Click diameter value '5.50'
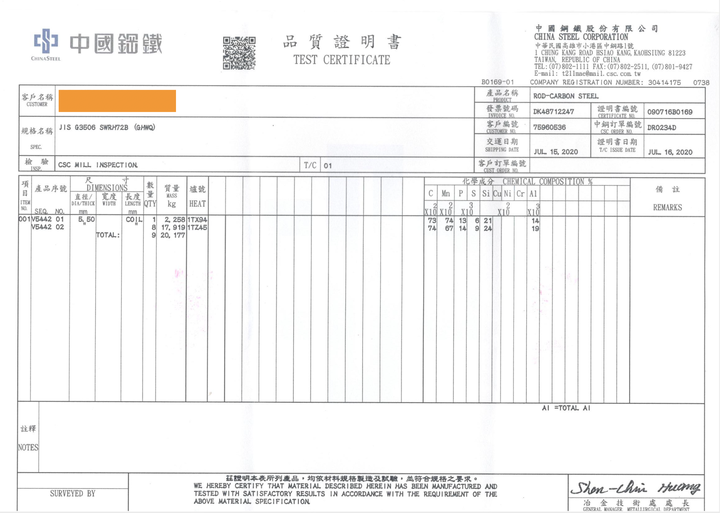This screenshot has width=720, height=513. [x=86, y=220]
